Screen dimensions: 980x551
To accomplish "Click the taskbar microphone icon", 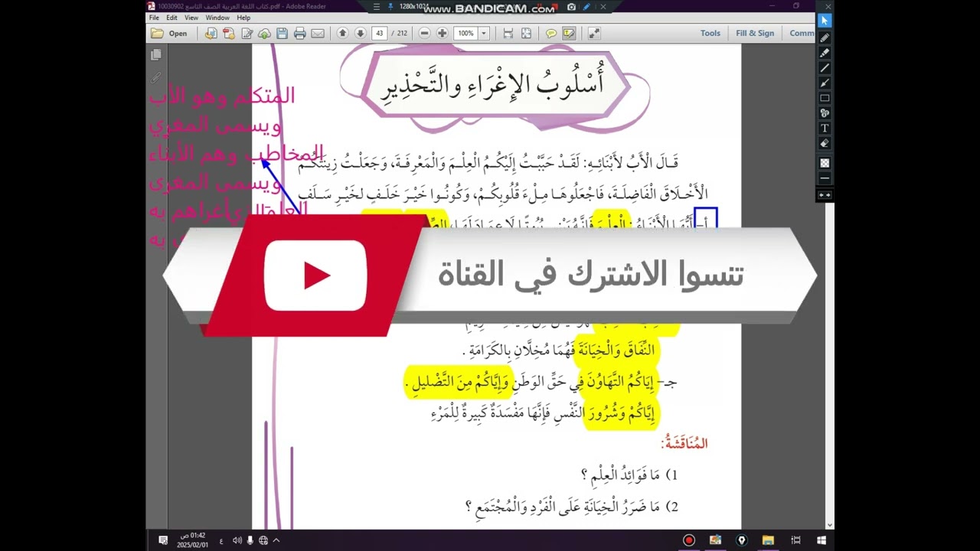I will [x=250, y=540].
